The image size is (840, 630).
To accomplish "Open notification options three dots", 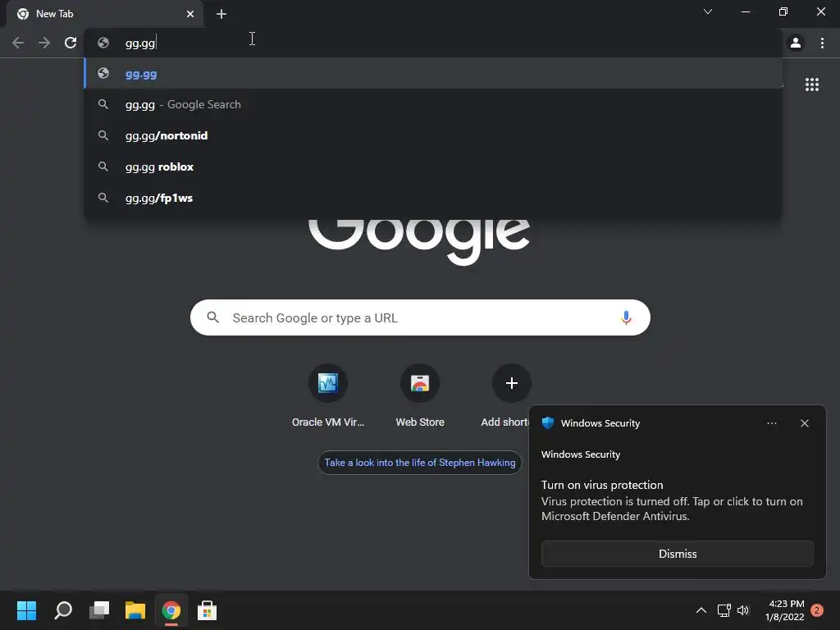I will click(771, 423).
